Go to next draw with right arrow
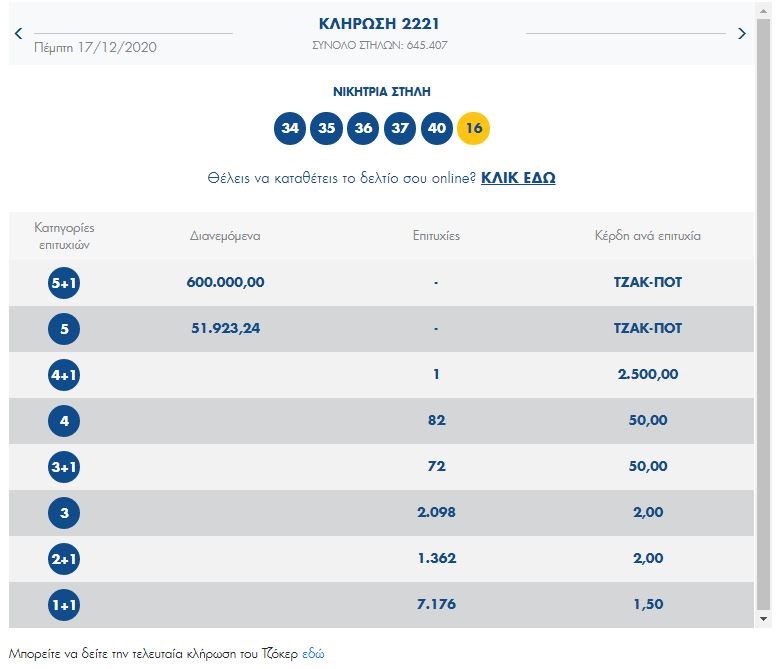This screenshot has width=779, height=669. pos(741,34)
